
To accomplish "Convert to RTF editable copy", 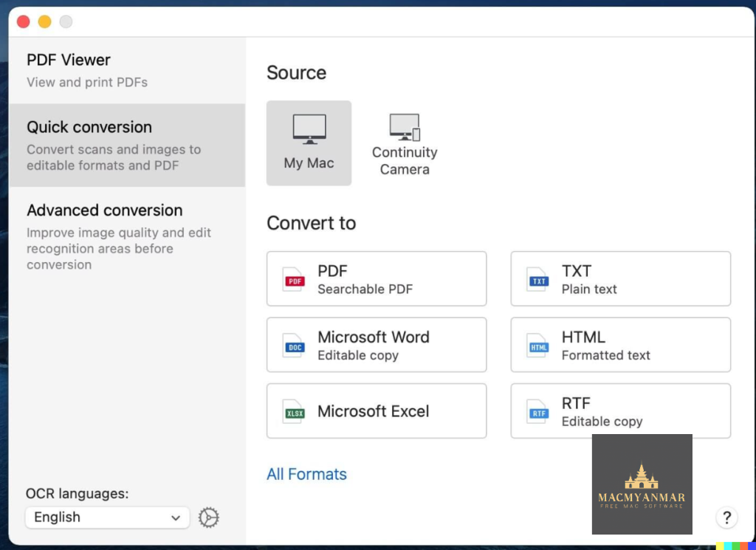I will click(x=620, y=410).
